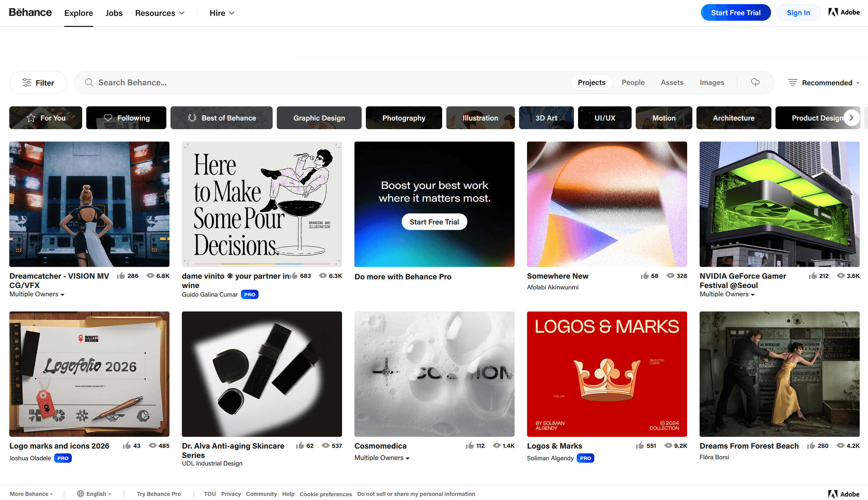The width and height of the screenshot is (868, 500).
Task: Select the Architecture category
Action: point(734,118)
